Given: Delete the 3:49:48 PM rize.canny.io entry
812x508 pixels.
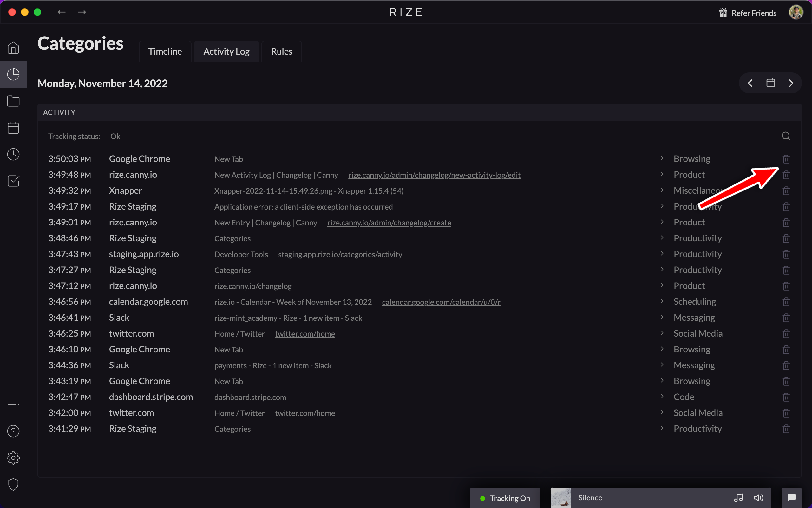Looking at the screenshot, I should pyautogui.click(x=786, y=175).
